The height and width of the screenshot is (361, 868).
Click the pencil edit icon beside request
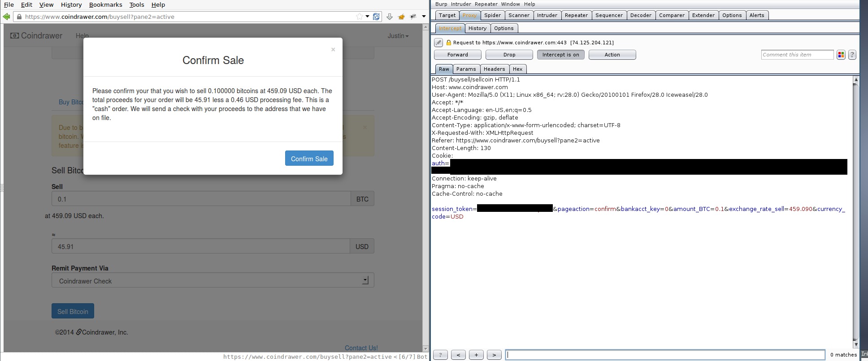tap(438, 43)
